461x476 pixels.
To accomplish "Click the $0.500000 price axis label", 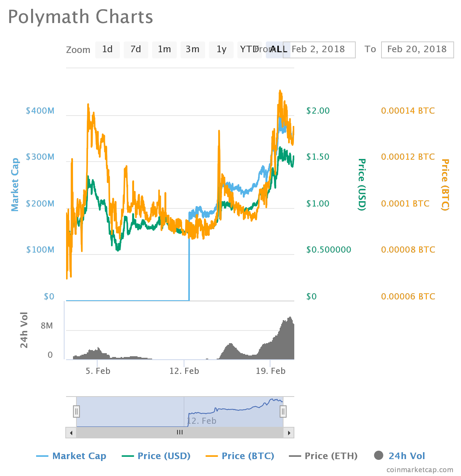I will point(328,250).
